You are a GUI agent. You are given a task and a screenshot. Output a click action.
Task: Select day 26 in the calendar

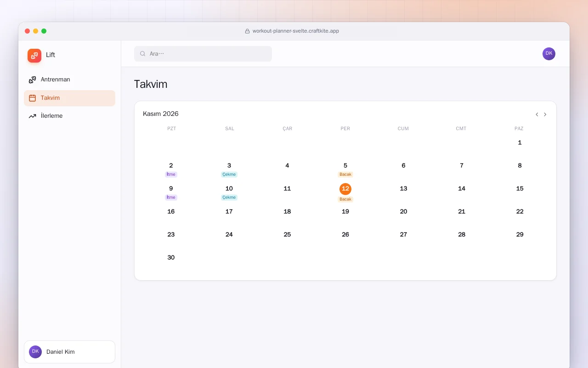(345, 235)
